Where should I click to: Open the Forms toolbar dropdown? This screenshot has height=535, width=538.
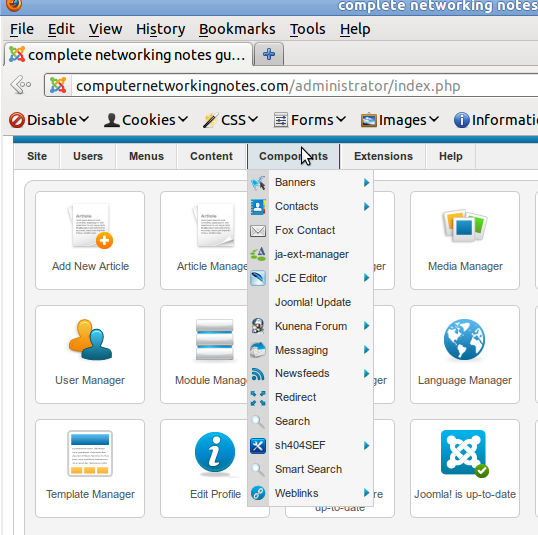tap(310, 120)
